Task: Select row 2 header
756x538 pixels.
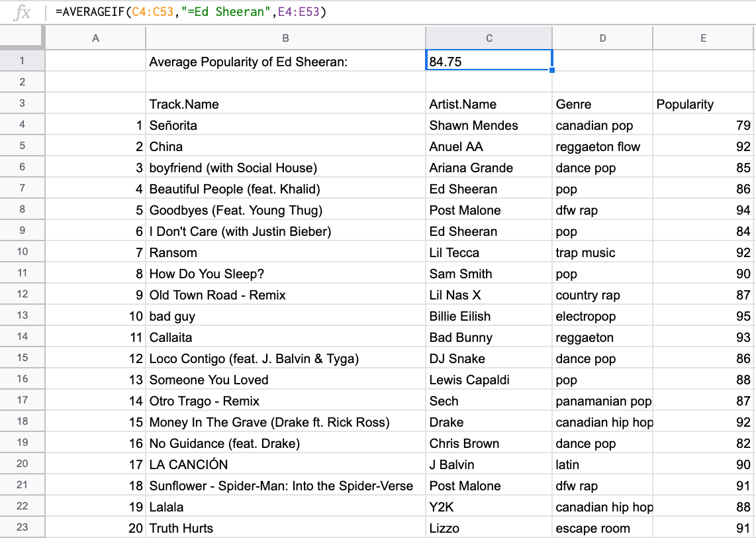Action: [x=23, y=82]
